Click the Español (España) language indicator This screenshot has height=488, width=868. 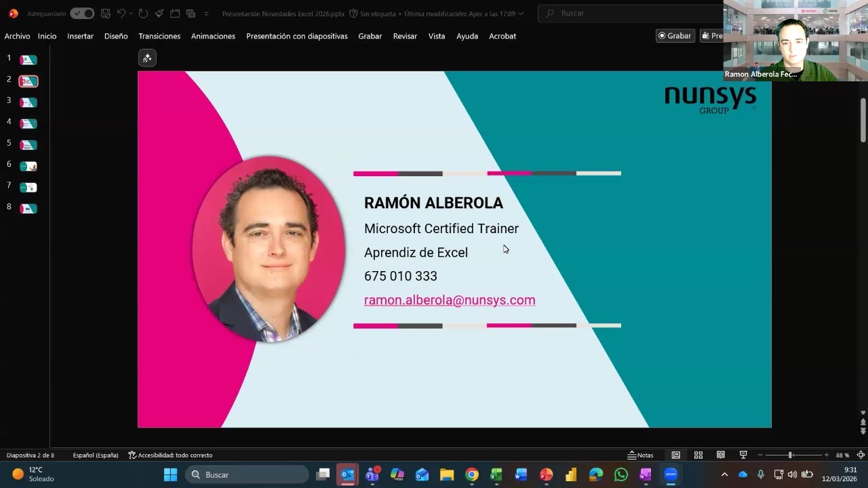pyautogui.click(x=96, y=455)
